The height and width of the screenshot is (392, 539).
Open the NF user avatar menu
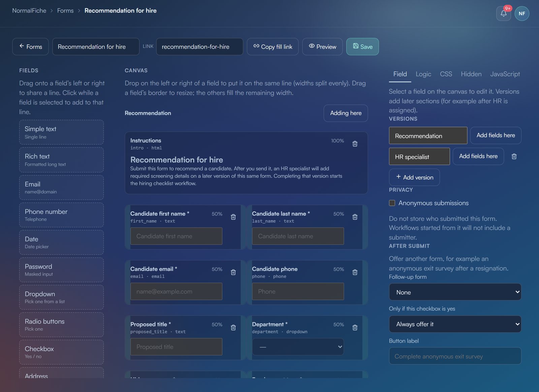pyautogui.click(x=522, y=13)
